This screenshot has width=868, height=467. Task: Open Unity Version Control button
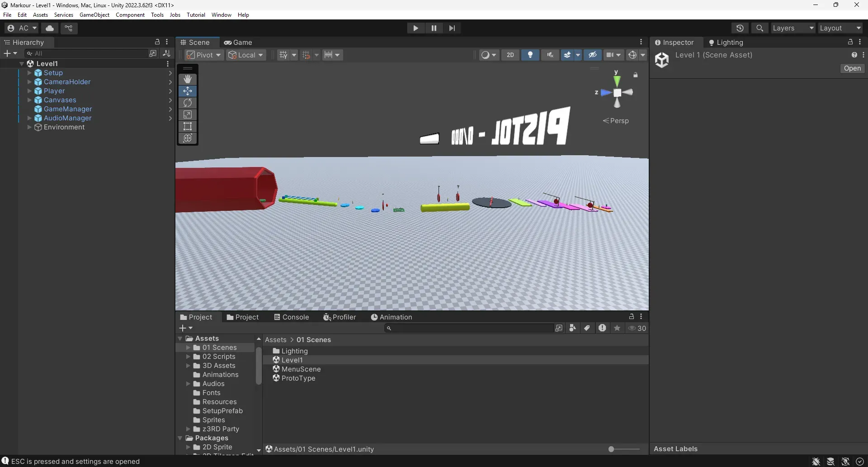(x=69, y=28)
